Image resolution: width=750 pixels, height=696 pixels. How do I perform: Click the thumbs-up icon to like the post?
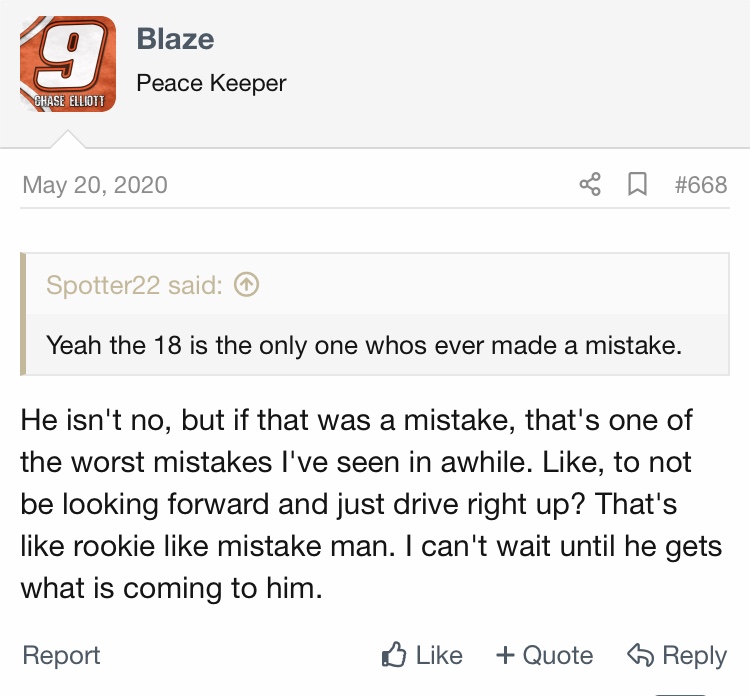point(395,656)
